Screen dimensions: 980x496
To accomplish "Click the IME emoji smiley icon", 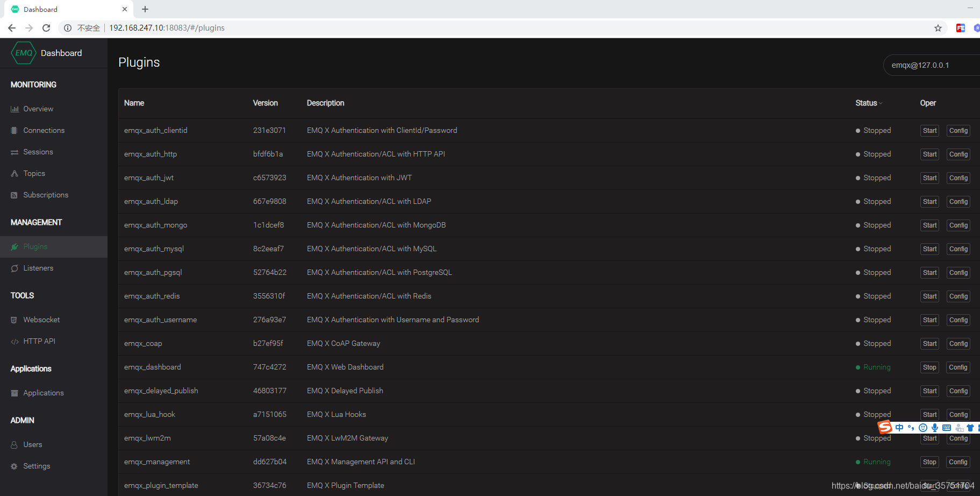I will pyautogui.click(x=923, y=428).
